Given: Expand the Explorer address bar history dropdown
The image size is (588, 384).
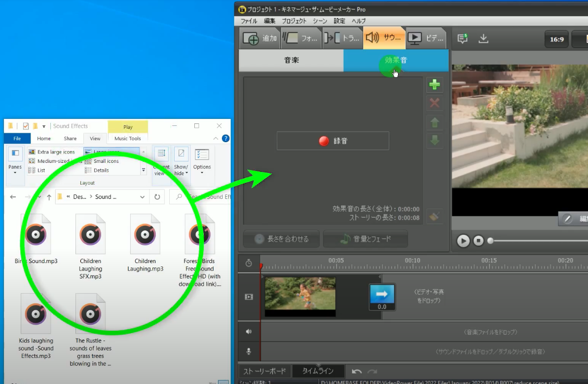Looking at the screenshot, I should [x=143, y=197].
